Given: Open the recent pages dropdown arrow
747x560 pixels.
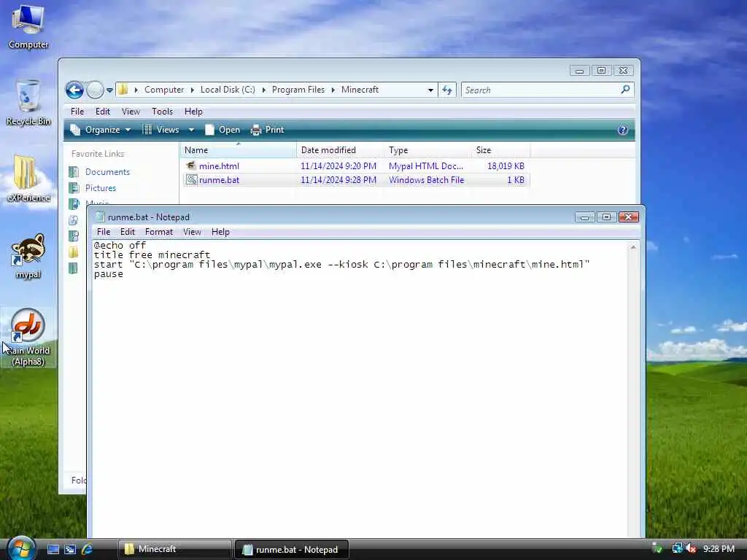Looking at the screenshot, I should click(x=109, y=90).
